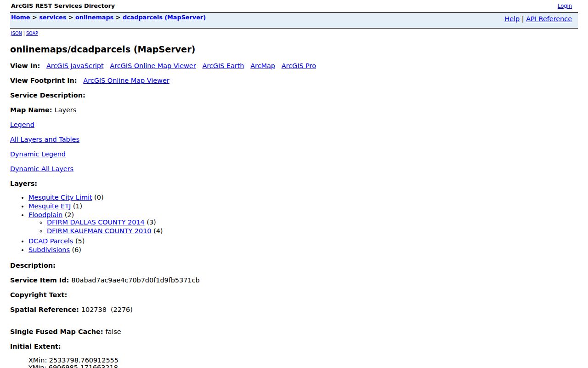Click the Map Name value Layers

pyautogui.click(x=65, y=110)
